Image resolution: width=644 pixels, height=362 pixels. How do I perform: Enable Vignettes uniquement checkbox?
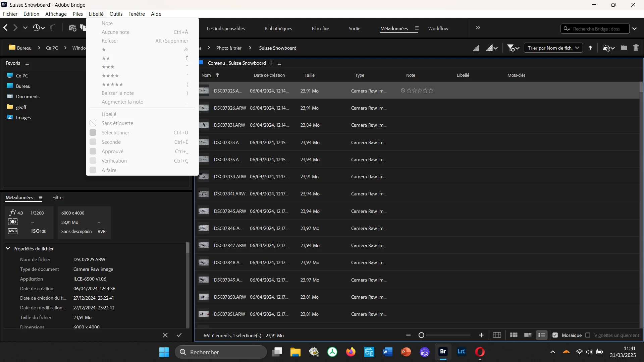coord(588,335)
